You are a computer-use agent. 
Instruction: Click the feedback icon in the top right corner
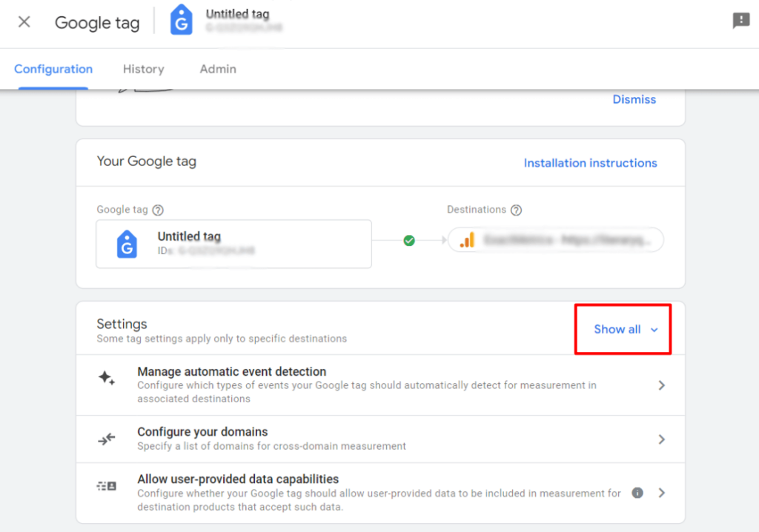(x=741, y=20)
